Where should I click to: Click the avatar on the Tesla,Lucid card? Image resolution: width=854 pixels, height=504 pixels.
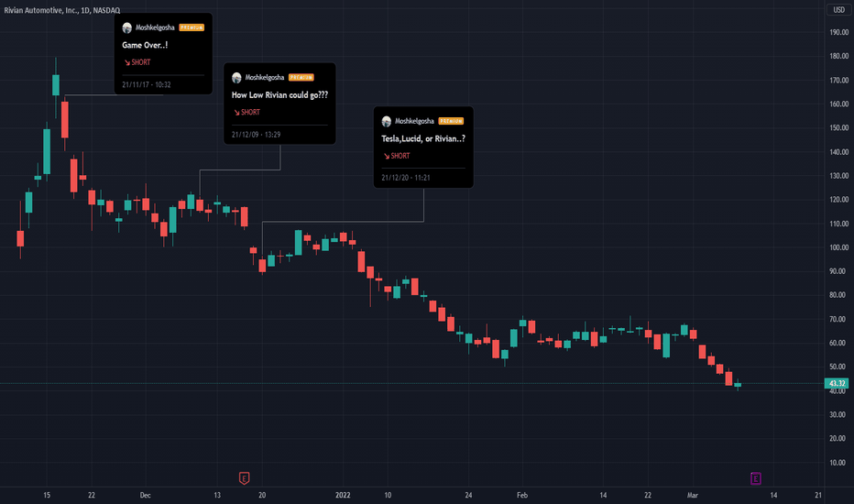coord(386,121)
